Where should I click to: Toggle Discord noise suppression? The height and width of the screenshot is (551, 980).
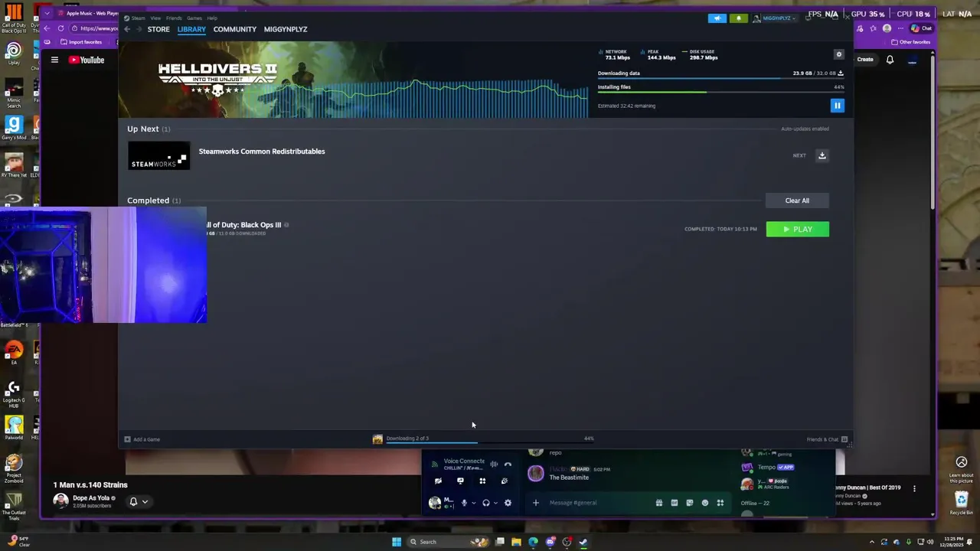494,465
